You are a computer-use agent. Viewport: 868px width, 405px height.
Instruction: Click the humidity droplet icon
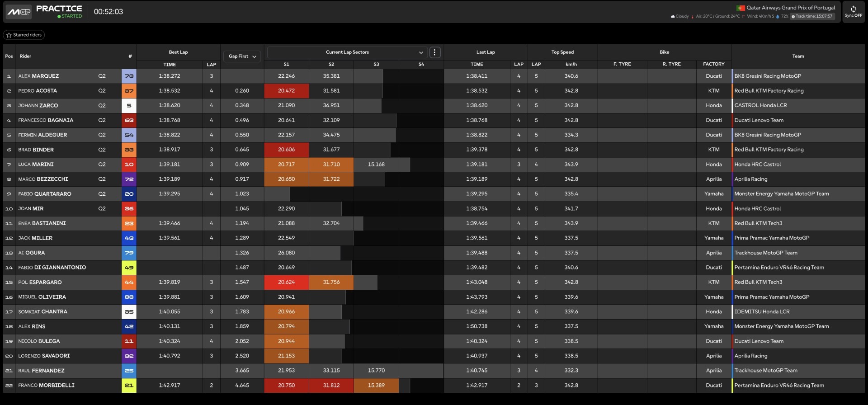778,16
